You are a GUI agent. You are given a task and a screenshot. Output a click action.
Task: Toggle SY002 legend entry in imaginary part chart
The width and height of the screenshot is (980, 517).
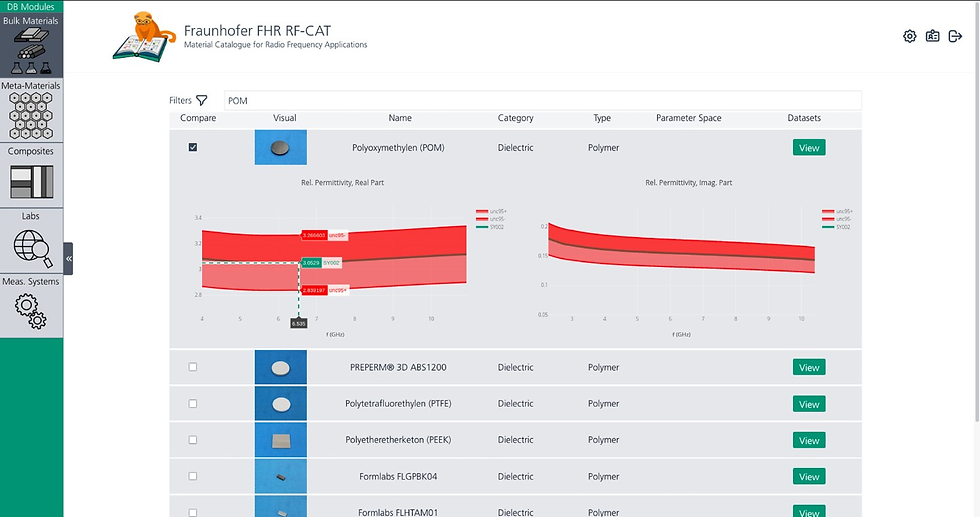(837, 227)
